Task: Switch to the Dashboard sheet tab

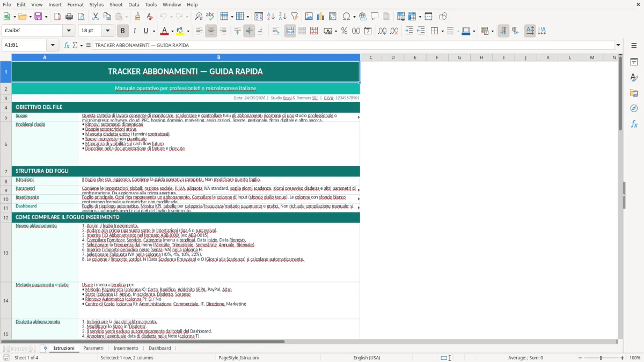Action: pyautogui.click(x=160, y=348)
